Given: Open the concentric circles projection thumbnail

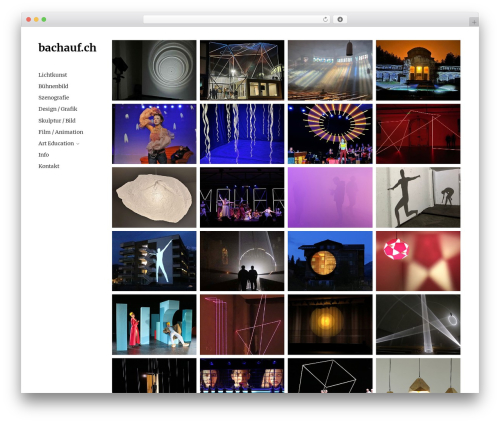Looking at the screenshot, I should click(154, 70).
